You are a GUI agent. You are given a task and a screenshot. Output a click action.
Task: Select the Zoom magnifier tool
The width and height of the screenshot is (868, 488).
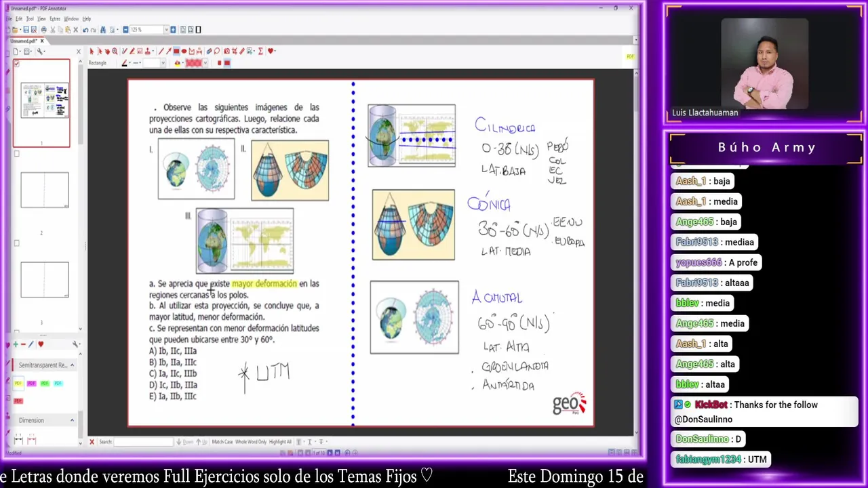(x=115, y=52)
